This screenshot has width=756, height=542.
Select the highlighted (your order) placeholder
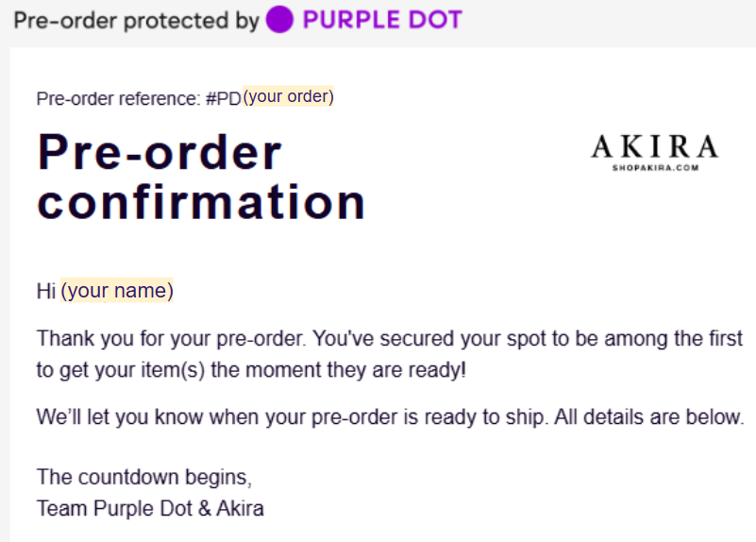click(288, 96)
